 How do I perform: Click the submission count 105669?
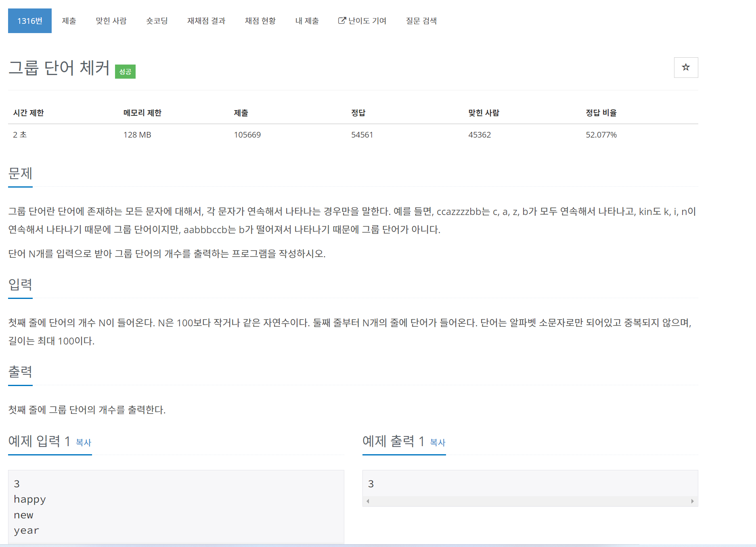247,135
